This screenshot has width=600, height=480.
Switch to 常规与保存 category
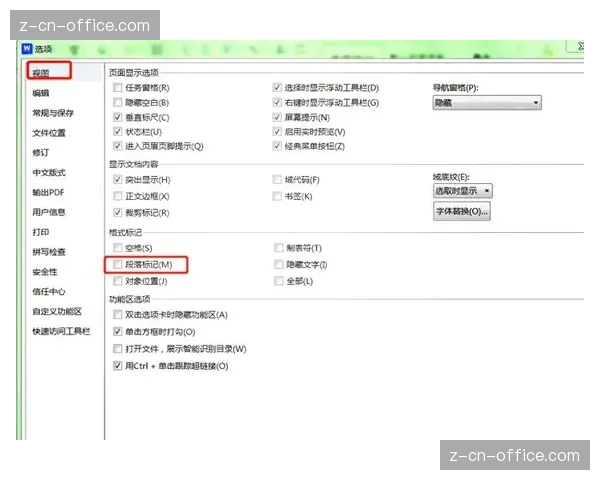[53, 113]
